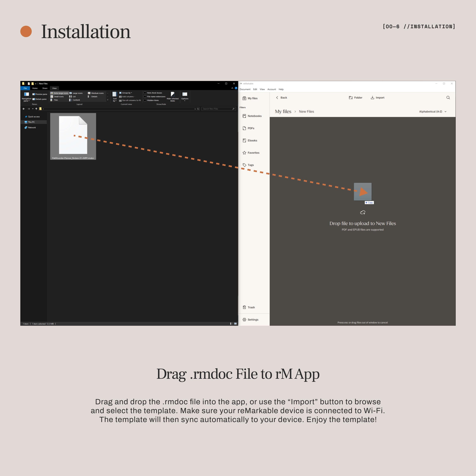This screenshot has height=476, width=476.
Task: Go Back in reMarkable app
Action: (x=281, y=98)
